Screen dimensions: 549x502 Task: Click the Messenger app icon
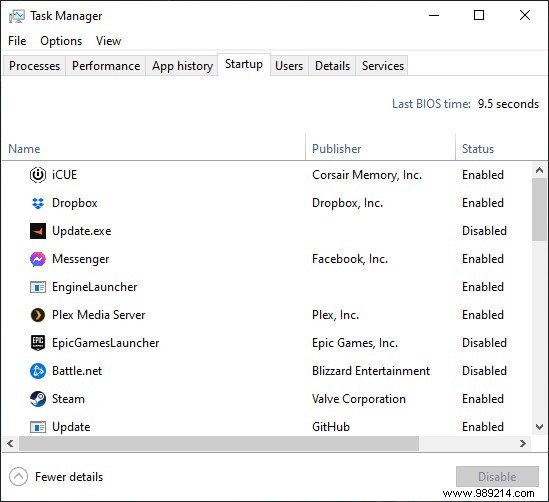pos(38,259)
